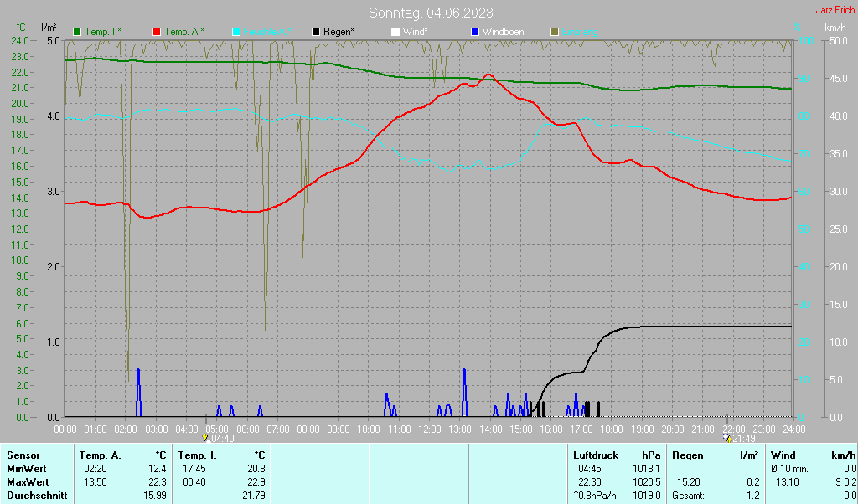The image size is (858, 504).
Task: Select the blue Windböen legend swatch
Action: coord(475,33)
